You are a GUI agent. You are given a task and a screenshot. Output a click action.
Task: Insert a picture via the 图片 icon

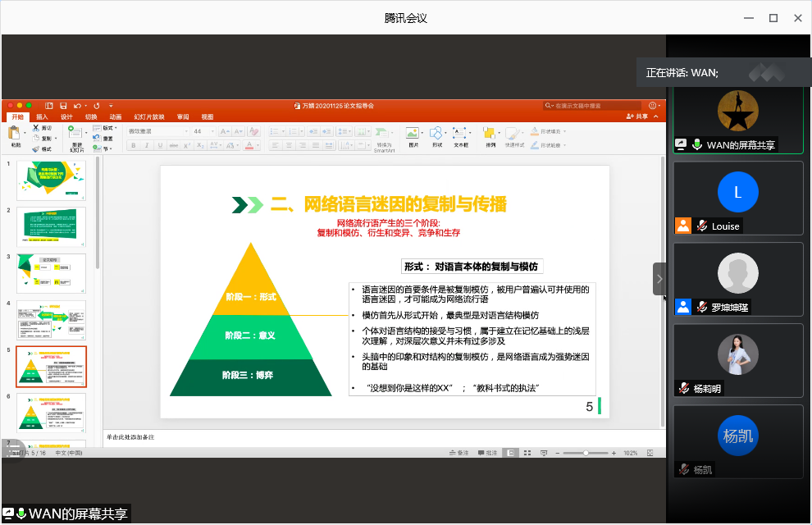coord(413,134)
